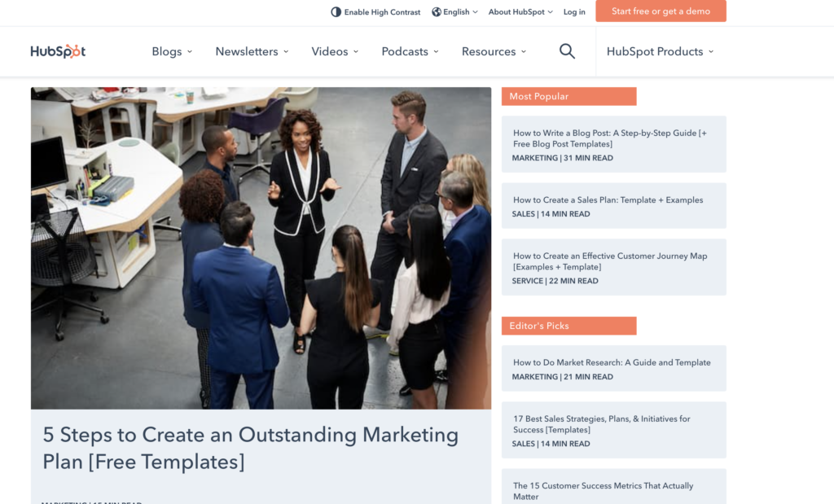The image size is (834, 504).
Task: Expand the About HubSpot menu
Action: (x=520, y=11)
